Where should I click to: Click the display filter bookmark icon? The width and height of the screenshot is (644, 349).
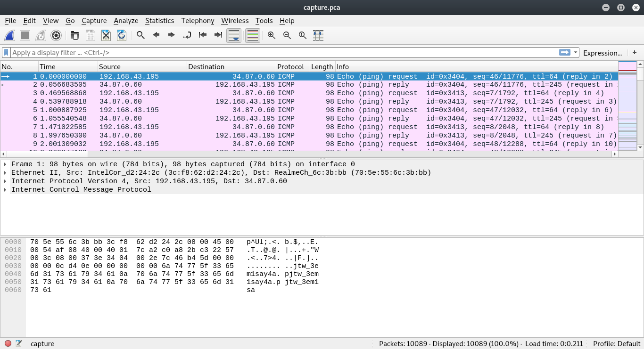(x=6, y=53)
